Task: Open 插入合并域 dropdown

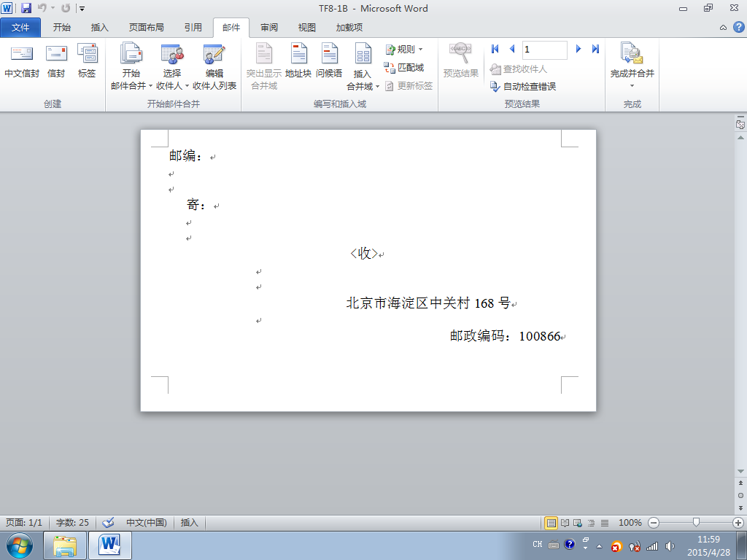Action: point(363,66)
